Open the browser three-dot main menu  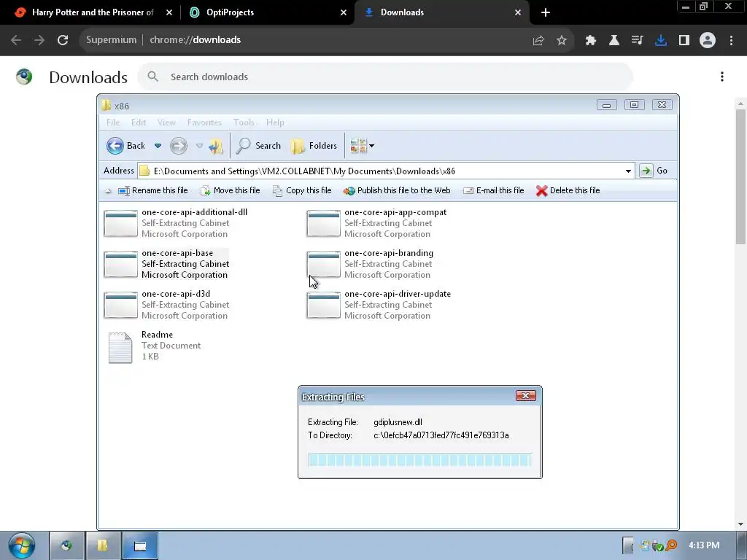731,41
